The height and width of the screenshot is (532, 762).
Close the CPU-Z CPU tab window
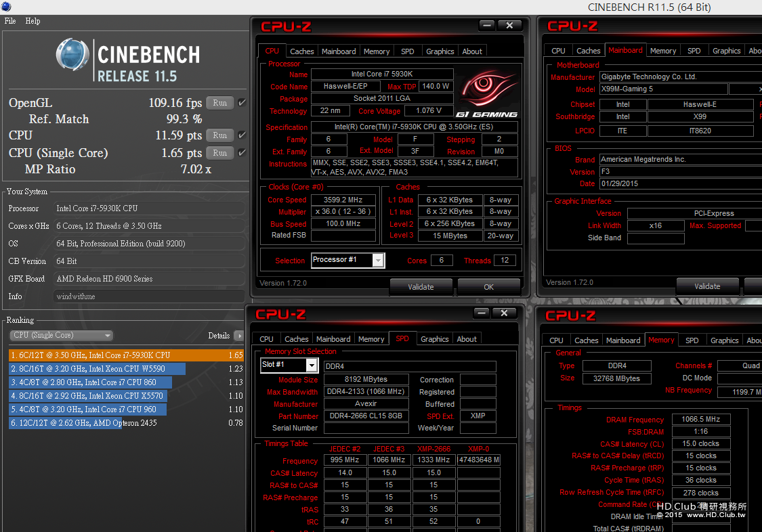pyautogui.click(x=509, y=25)
